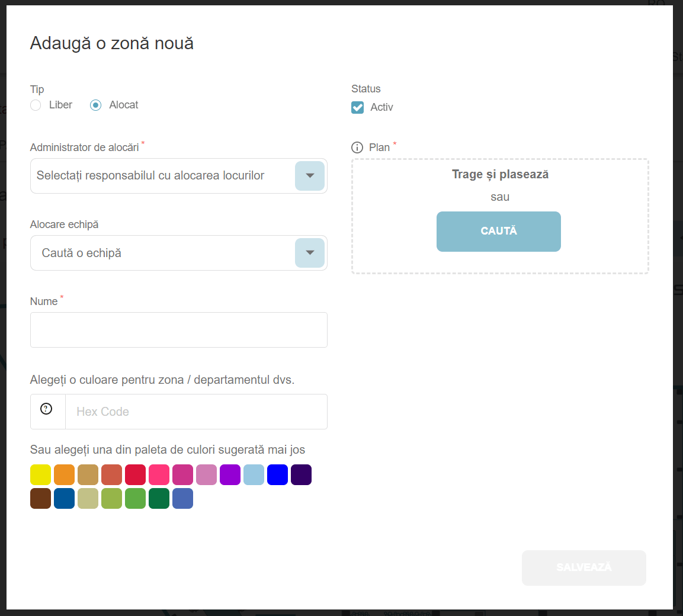Click the Hex Code input field

(x=195, y=412)
